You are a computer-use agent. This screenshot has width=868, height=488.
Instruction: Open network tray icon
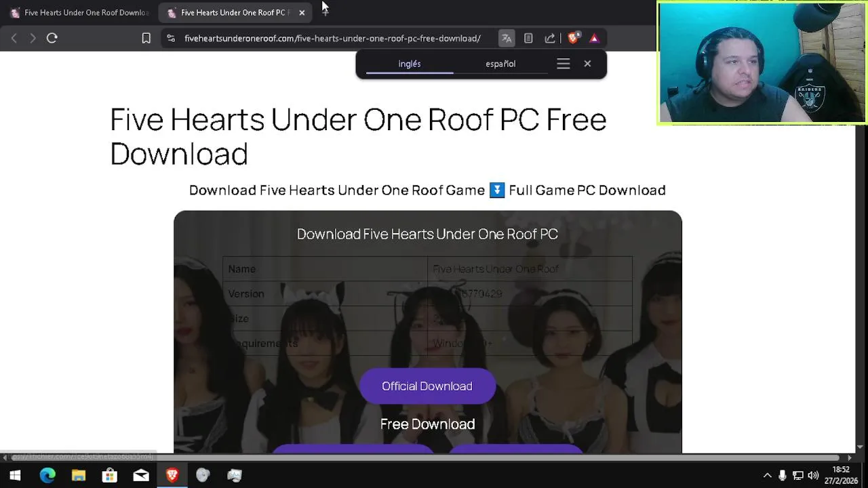[x=798, y=475]
